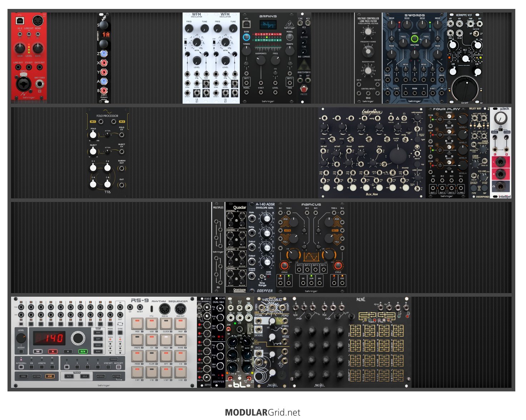Click the TIMBRE knob on Brains
This screenshot has height=420, width=526.
click(x=247, y=50)
